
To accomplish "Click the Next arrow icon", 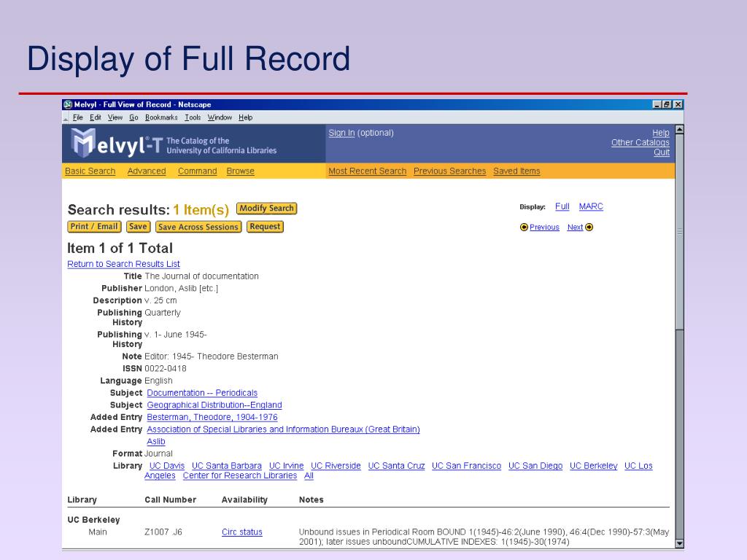I will (589, 227).
